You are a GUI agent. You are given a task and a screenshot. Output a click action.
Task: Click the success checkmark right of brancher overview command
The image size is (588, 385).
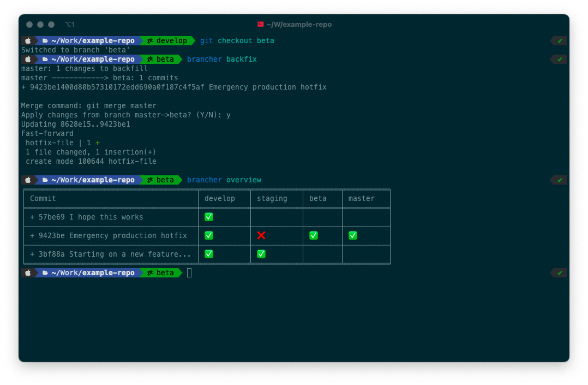[560, 180]
